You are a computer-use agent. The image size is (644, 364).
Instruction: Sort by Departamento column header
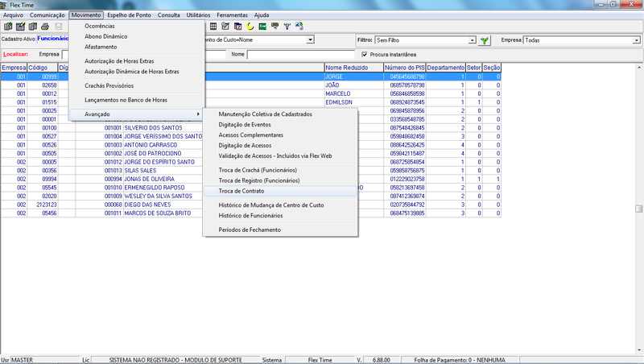tap(446, 68)
